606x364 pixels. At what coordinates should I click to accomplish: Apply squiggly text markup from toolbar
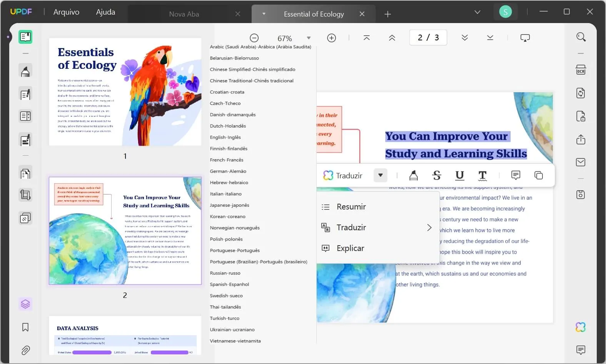[x=482, y=176]
